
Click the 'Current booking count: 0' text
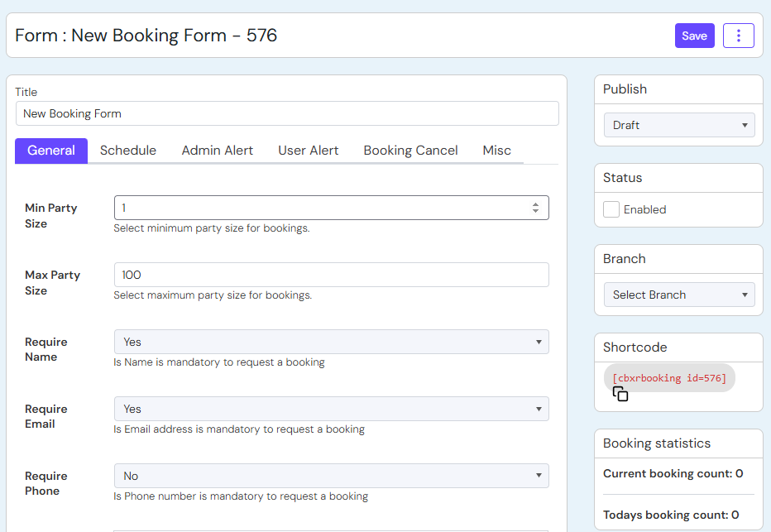click(x=673, y=473)
